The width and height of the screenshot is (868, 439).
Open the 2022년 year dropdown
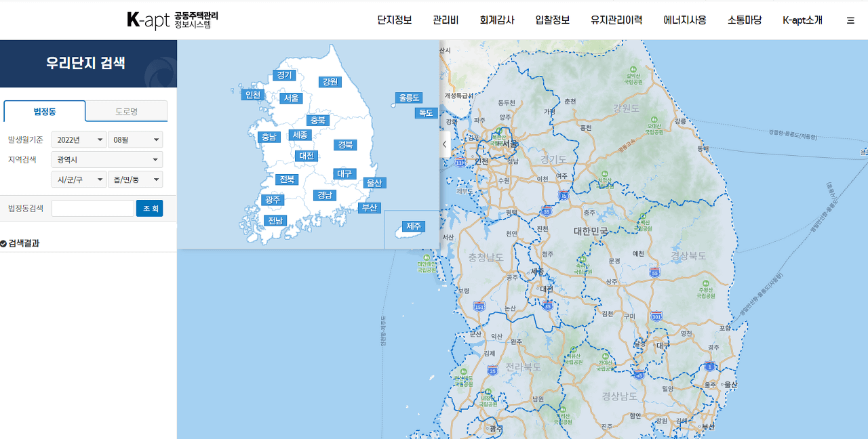click(x=79, y=138)
